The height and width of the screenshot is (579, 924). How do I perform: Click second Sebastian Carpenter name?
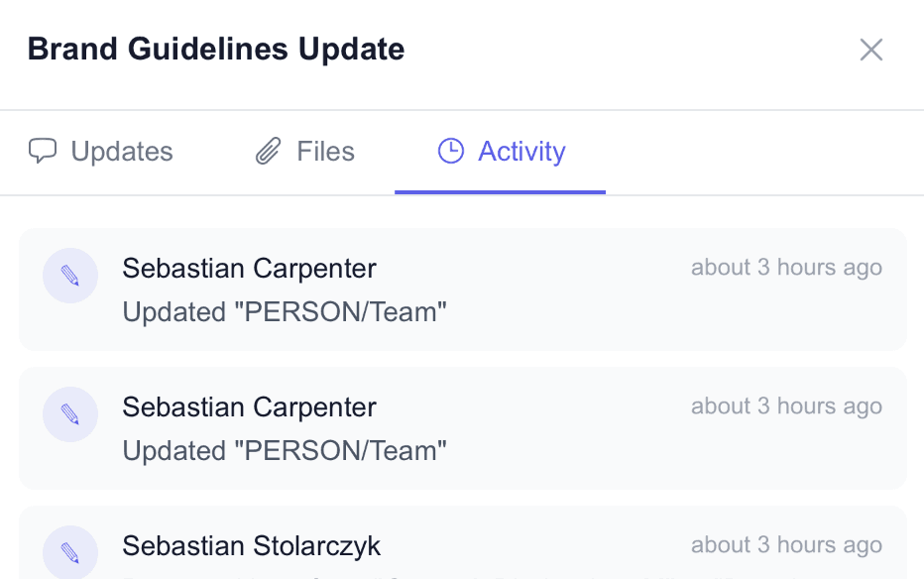click(x=249, y=407)
